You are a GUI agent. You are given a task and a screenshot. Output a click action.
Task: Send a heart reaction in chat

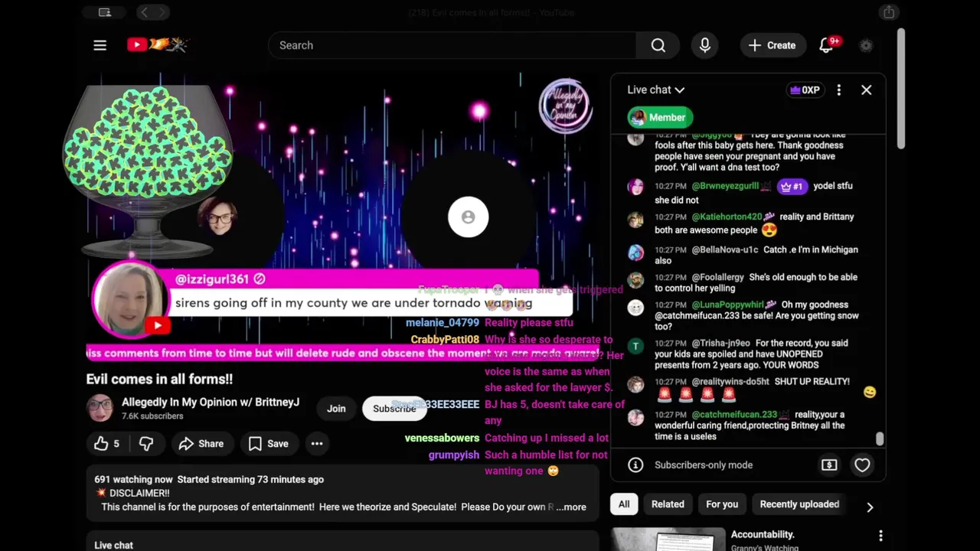click(x=862, y=465)
